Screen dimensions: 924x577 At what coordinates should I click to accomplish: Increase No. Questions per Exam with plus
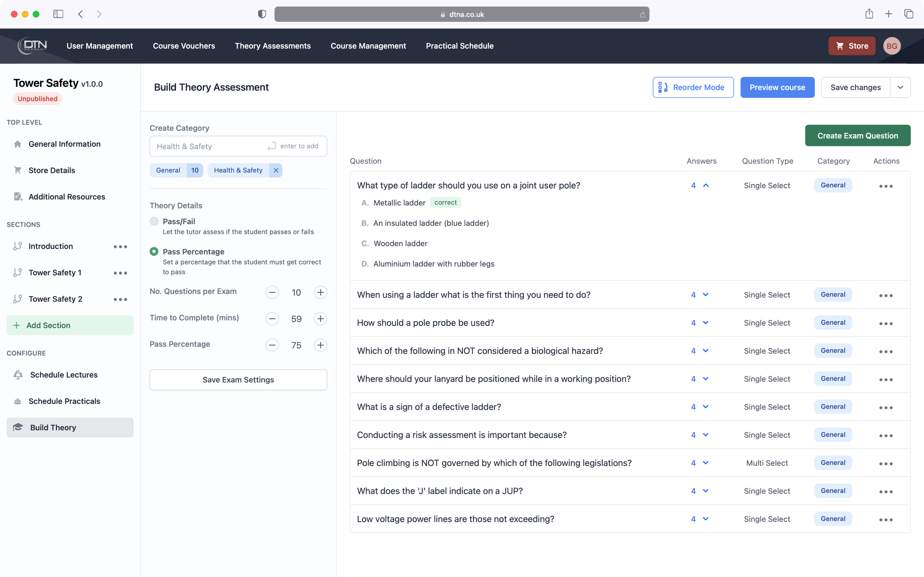click(x=320, y=292)
